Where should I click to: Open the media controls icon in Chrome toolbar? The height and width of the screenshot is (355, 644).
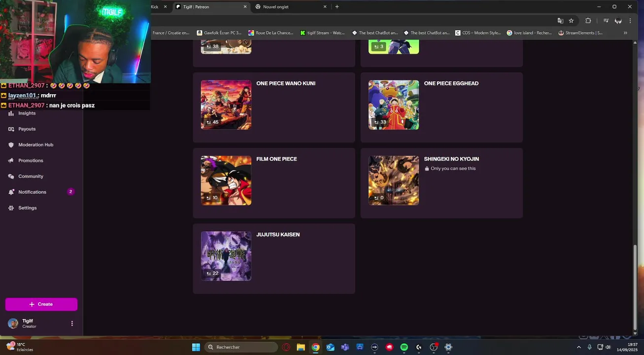(606, 21)
